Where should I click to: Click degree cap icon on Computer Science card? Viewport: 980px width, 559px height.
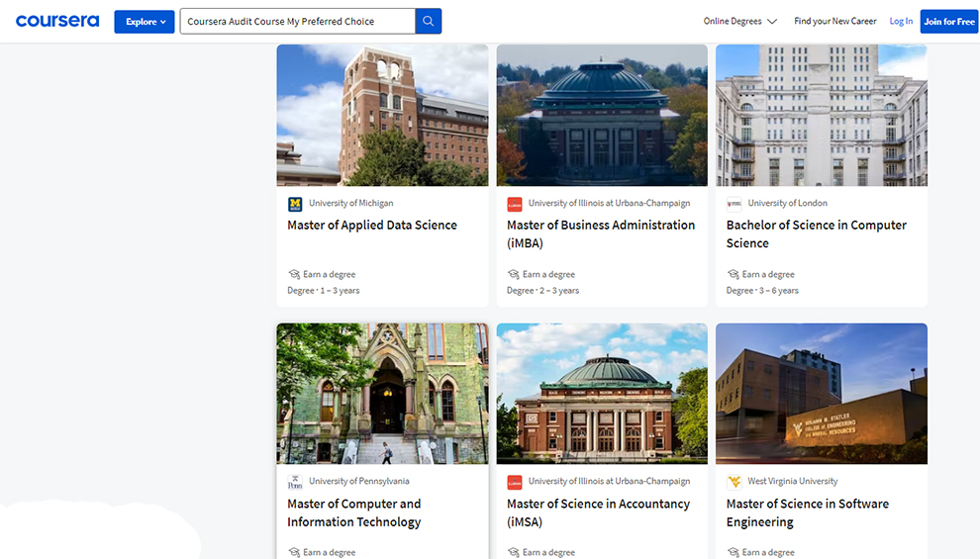[x=733, y=274]
